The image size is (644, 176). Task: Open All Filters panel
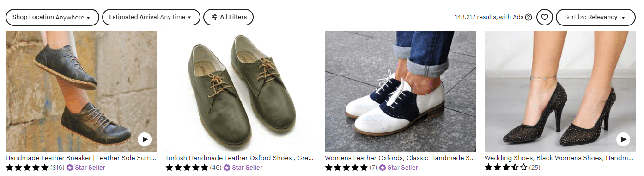(x=228, y=17)
